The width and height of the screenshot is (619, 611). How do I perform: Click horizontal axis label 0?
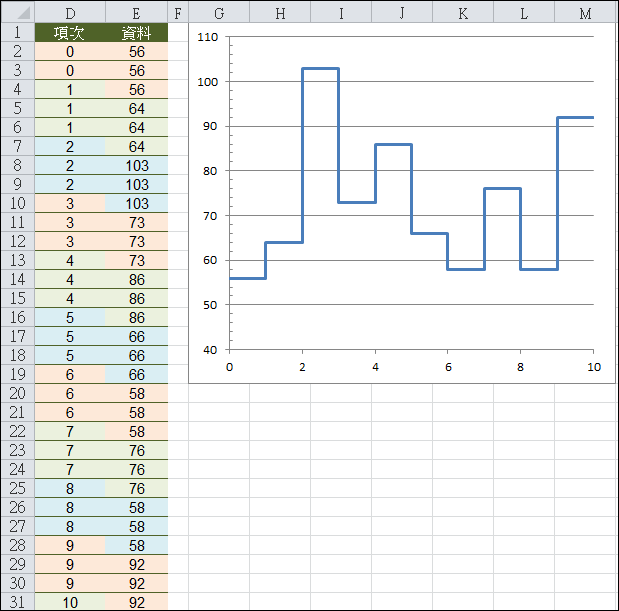pyautogui.click(x=229, y=367)
